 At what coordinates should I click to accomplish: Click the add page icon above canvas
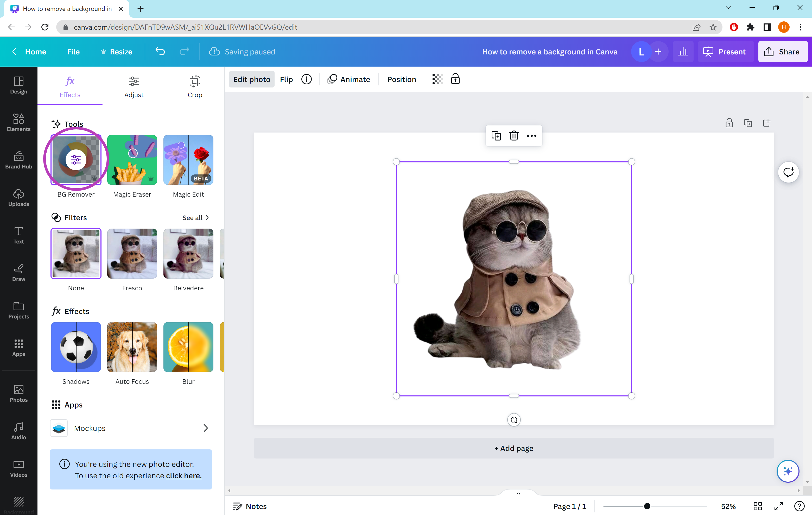coord(766,123)
